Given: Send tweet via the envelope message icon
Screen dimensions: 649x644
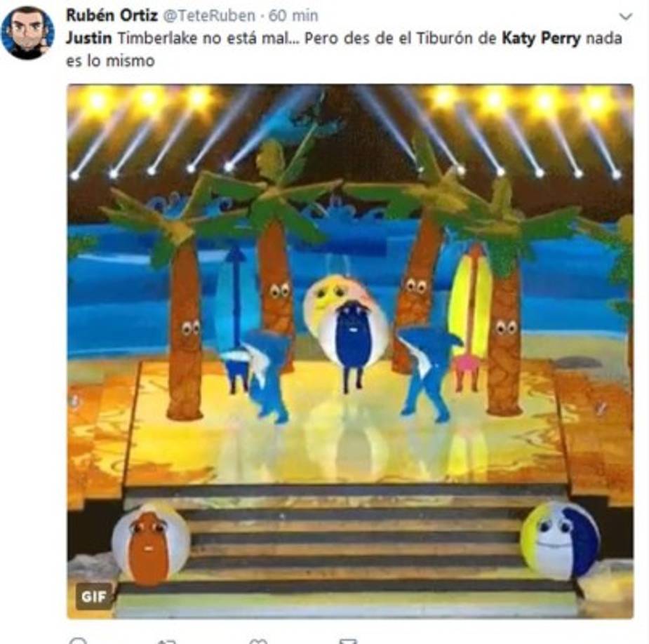Looking at the screenshot, I should pyautogui.click(x=348, y=641).
